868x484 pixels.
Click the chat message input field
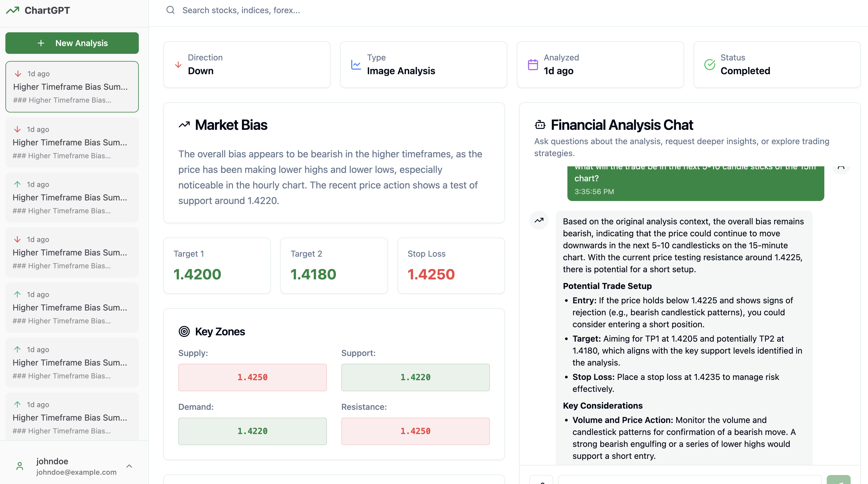[691, 482]
